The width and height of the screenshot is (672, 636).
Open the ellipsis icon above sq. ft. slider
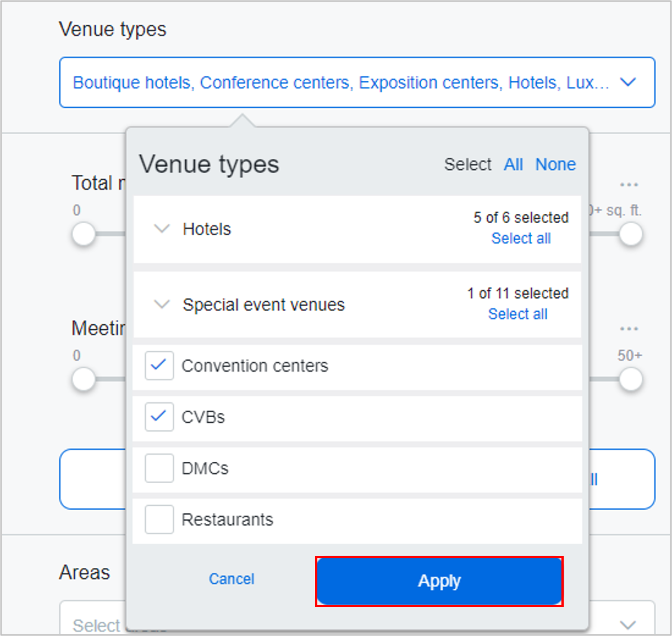pos(628,185)
